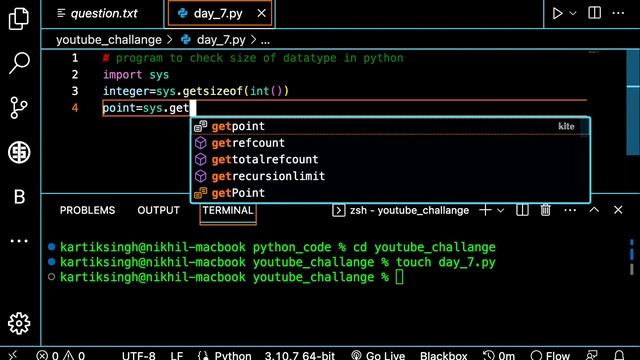640x360 pixels.
Task: Open the PROBLEMS panel tab
Action: [87, 210]
